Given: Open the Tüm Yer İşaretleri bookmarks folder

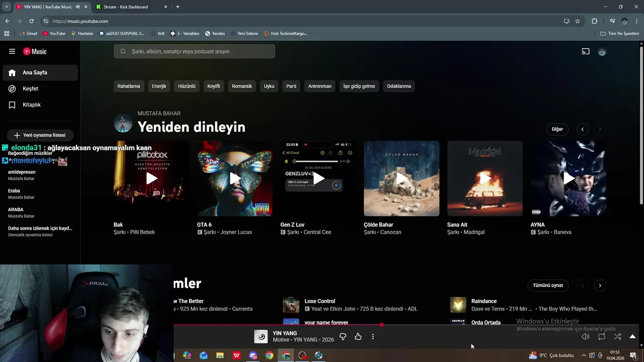Looking at the screenshot, I should (620, 34).
